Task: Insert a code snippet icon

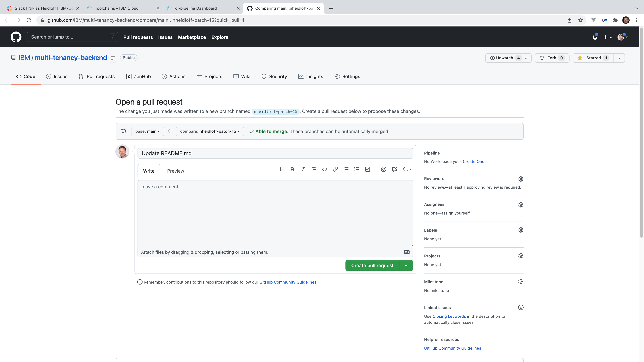Action: (x=325, y=169)
